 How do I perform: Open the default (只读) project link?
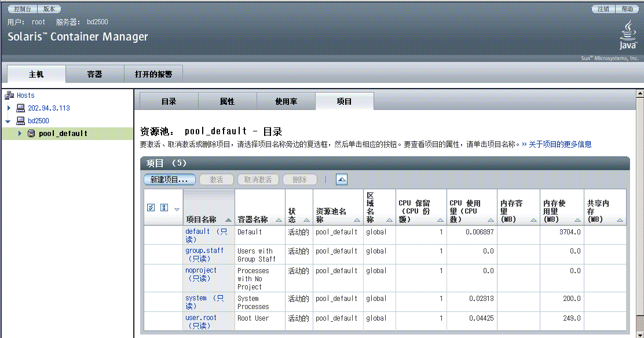click(x=206, y=236)
